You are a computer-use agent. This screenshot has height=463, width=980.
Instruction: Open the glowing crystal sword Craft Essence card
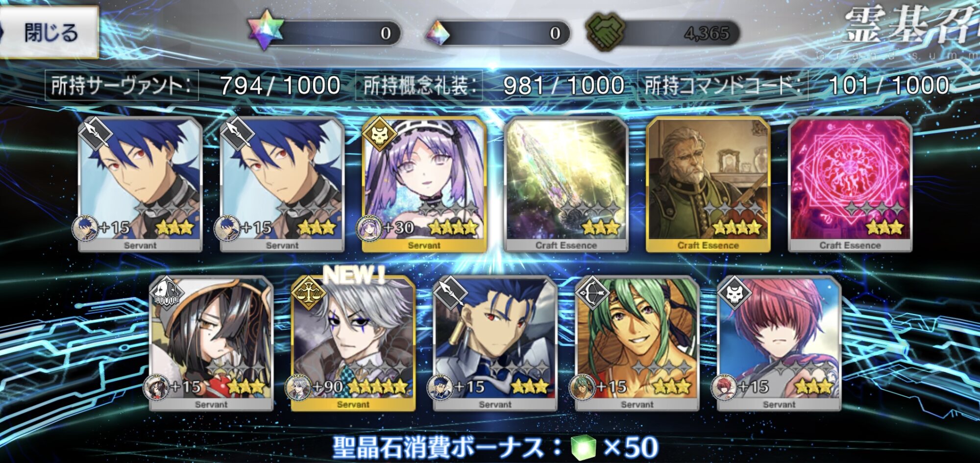(x=566, y=185)
